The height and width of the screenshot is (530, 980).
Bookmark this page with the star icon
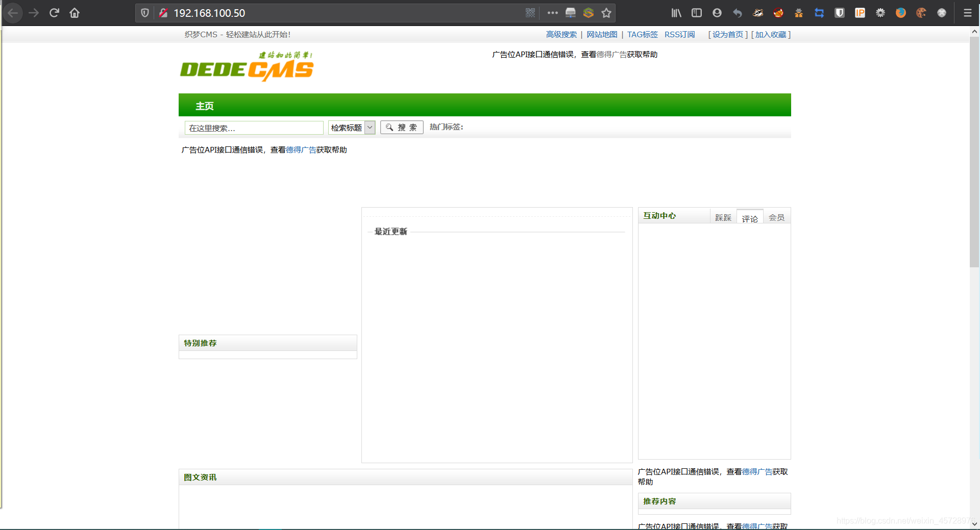point(606,13)
